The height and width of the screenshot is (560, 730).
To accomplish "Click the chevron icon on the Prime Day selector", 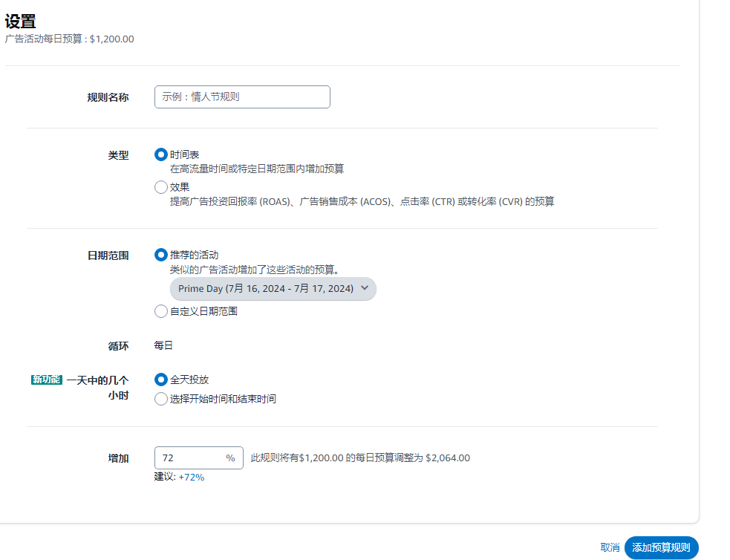I will coord(363,289).
